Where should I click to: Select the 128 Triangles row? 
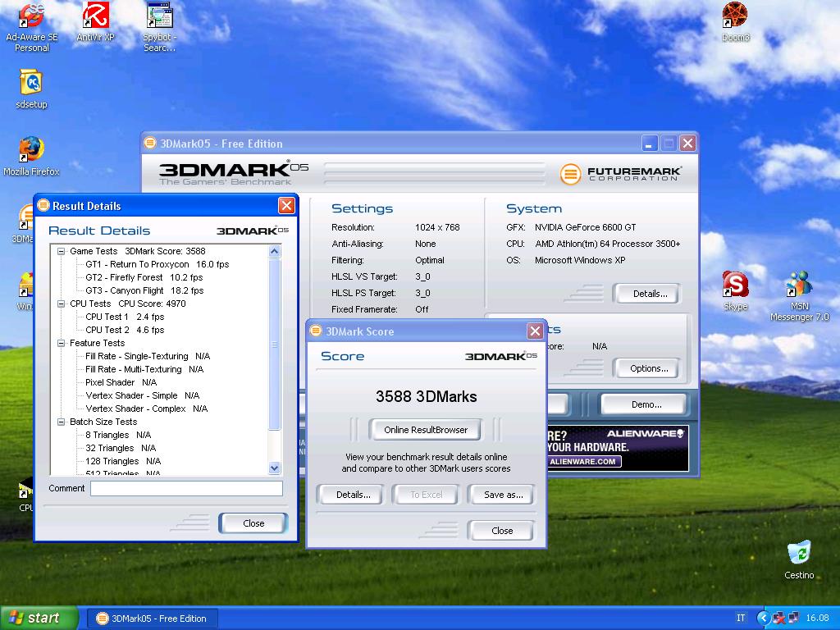[123, 461]
